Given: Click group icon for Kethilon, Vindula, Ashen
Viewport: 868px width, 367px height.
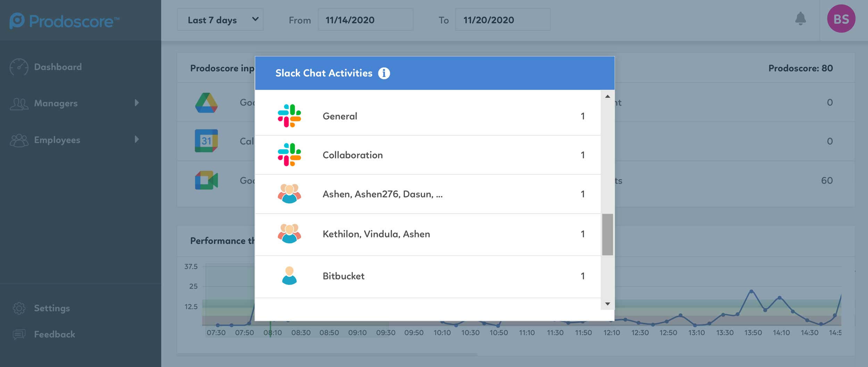Looking at the screenshot, I should pos(289,233).
